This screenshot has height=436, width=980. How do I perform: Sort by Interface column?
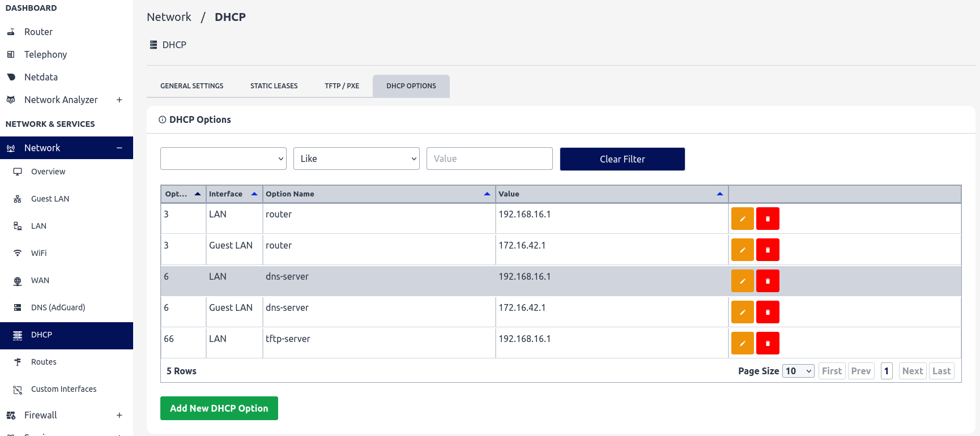(x=233, y=194)
